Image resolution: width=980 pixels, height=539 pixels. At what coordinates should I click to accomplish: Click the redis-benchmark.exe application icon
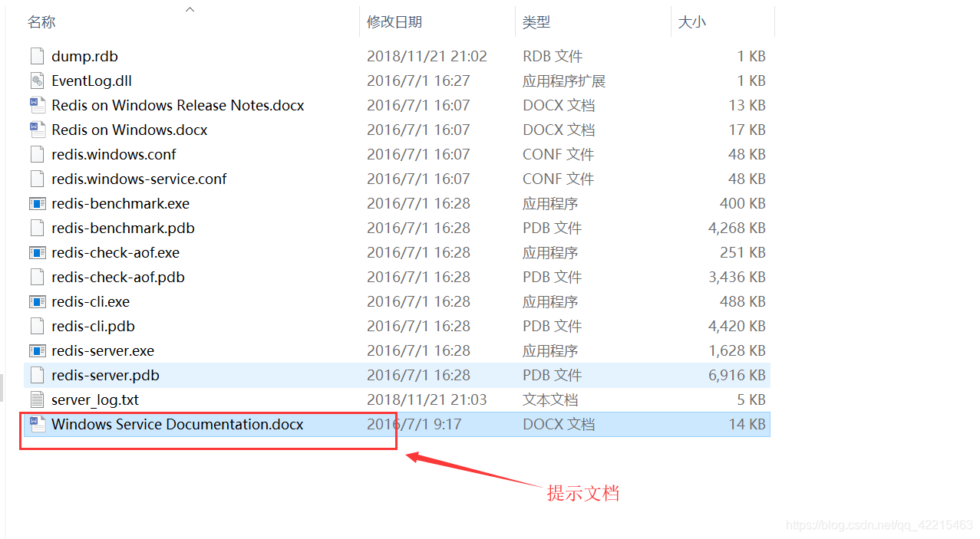pos(37,203)
